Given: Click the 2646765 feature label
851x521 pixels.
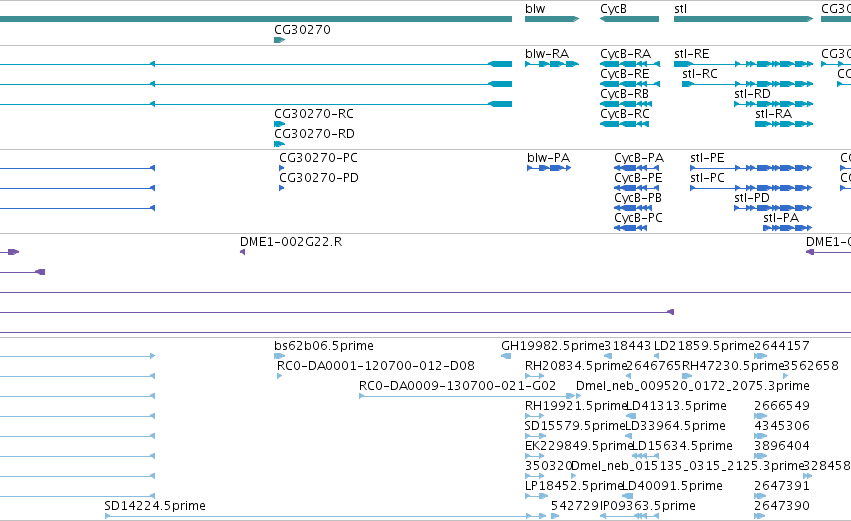Looking at the screenshot, I should pyautogui.click(x=653, y=366).
